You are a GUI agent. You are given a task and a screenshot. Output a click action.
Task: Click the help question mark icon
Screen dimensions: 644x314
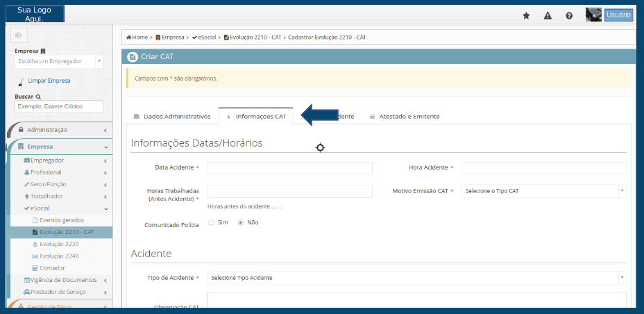tap(569, 15)
